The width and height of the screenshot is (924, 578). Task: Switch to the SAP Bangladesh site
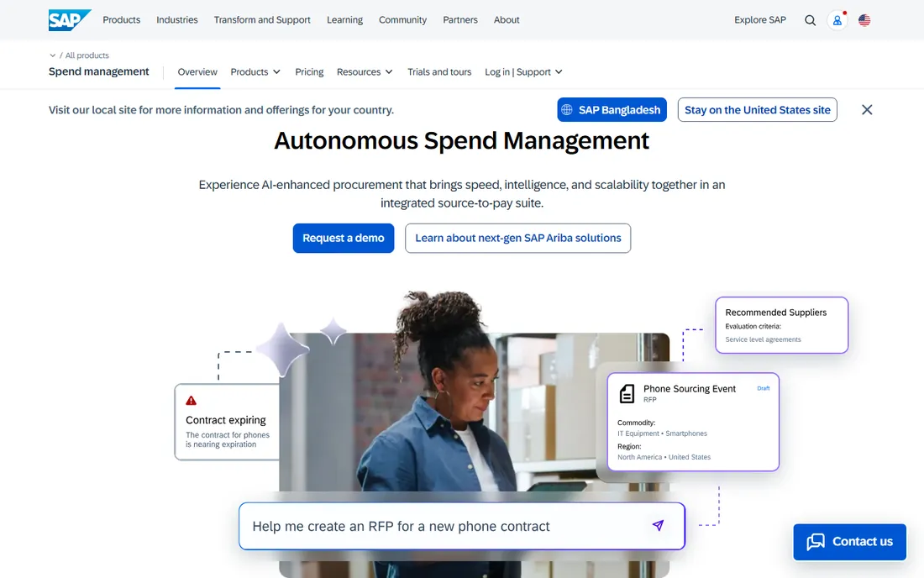[612, 109]
